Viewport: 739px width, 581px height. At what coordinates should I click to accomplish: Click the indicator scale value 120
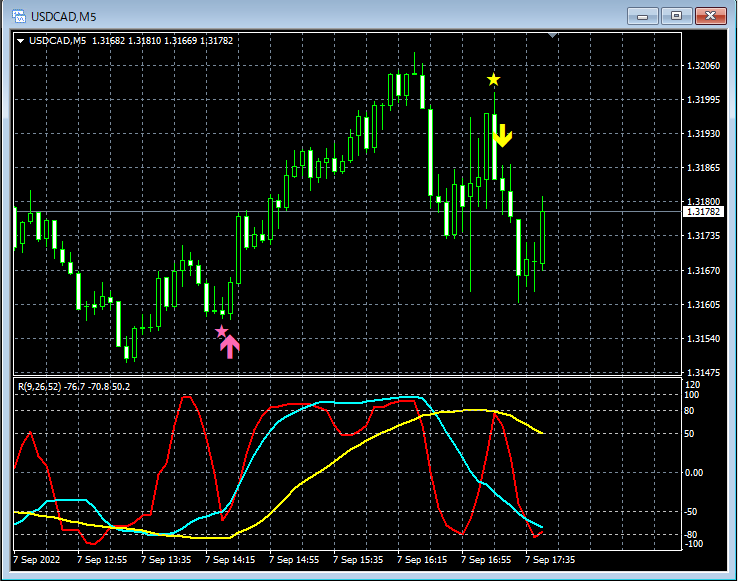692,385
